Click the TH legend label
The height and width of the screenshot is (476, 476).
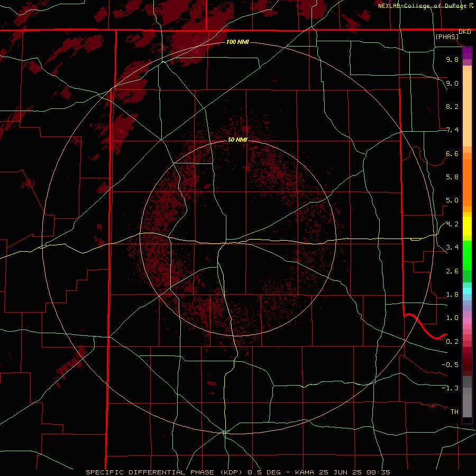pyautogui.click(x=454, y=412)
